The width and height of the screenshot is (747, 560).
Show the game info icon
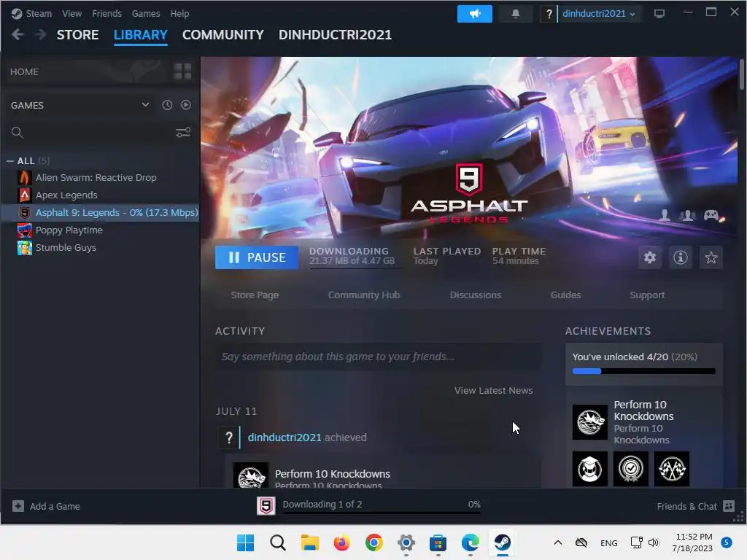tap(681, 257)
